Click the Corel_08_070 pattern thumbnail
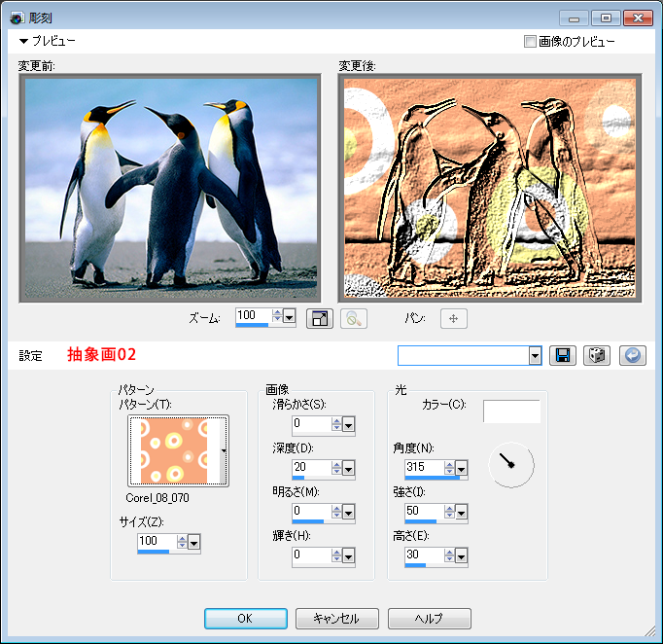663x644 pixels. point(174,450)
